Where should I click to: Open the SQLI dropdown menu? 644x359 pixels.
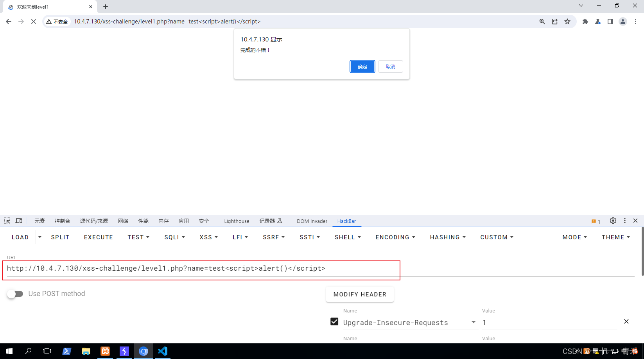pos(174,237)
